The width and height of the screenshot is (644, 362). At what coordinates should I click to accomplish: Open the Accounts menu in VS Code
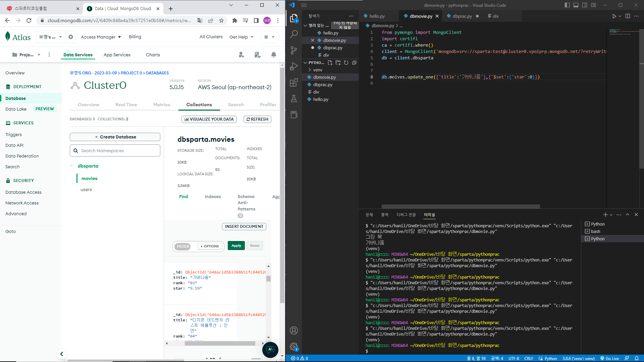[x=294, y=330]
